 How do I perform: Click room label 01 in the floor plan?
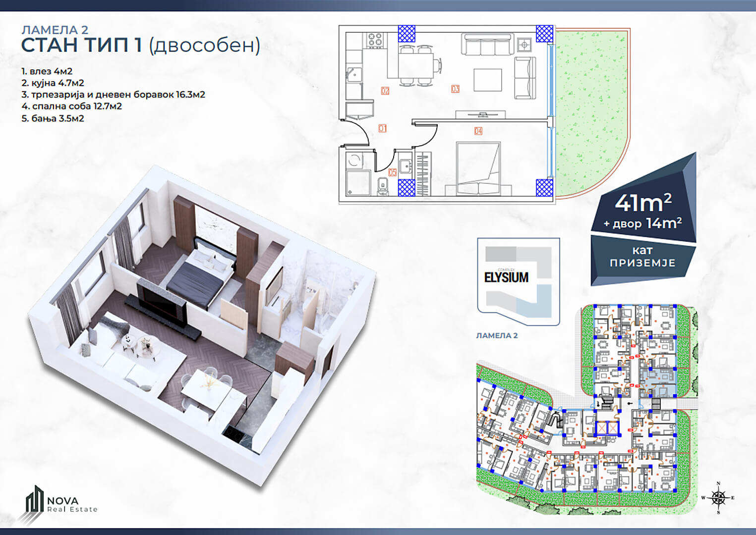382,128
